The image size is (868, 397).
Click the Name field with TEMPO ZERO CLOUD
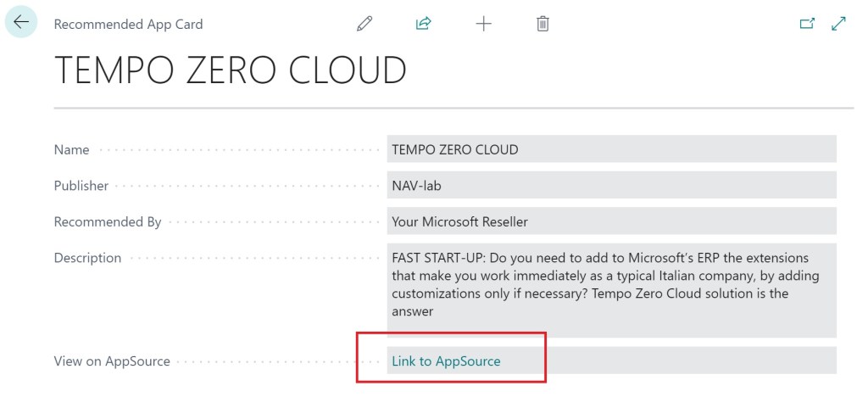610,149
